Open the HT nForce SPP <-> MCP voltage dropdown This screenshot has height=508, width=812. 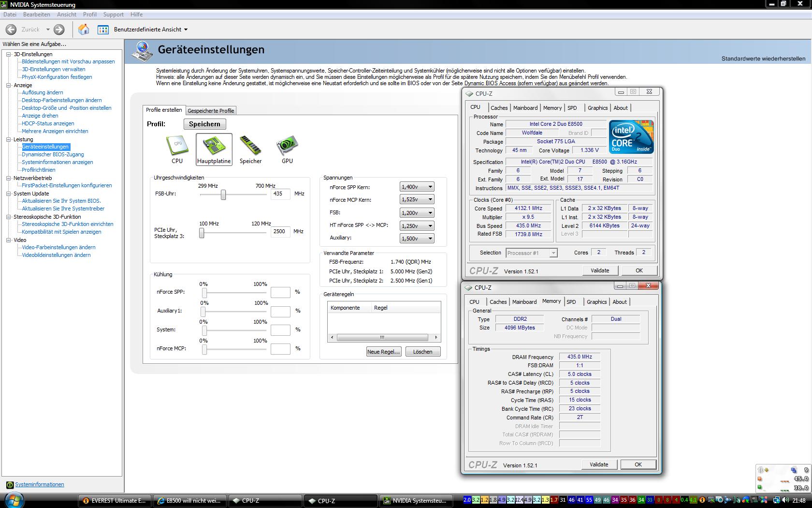coord(417,226)
